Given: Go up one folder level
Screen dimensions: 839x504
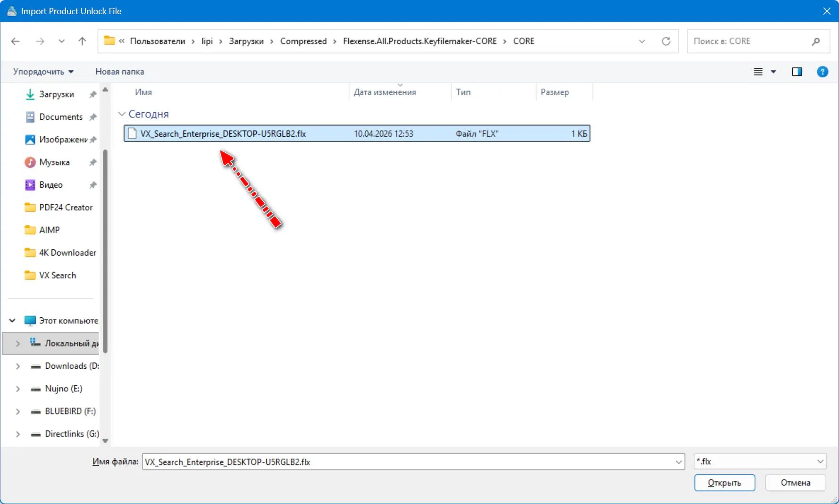Looking at the screenshot, I should point(82,41).
